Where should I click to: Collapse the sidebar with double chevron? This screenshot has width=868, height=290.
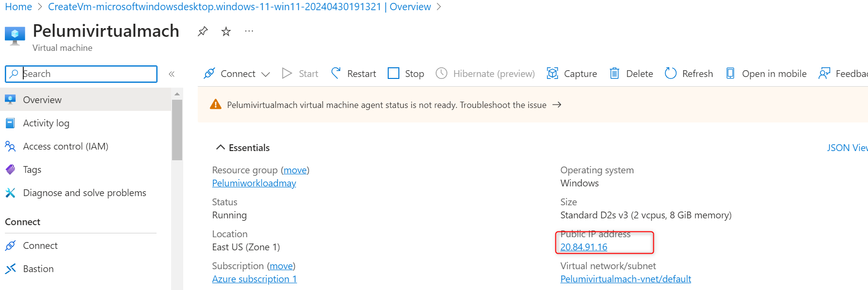172,74
